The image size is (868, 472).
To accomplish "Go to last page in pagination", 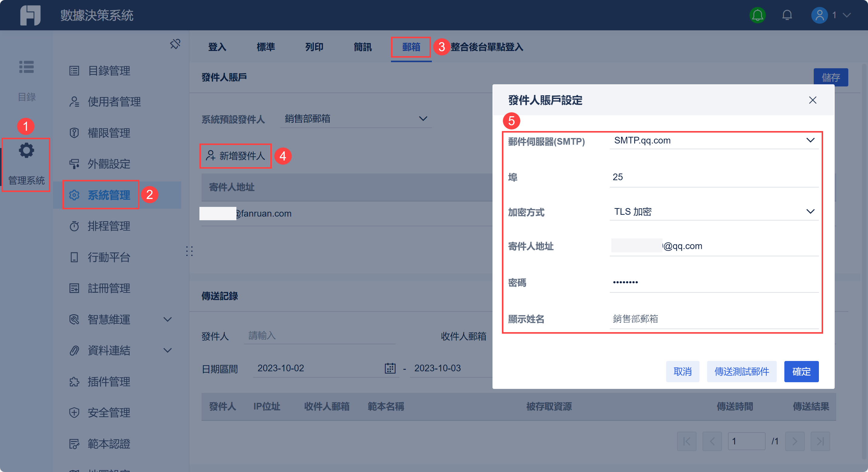I will click(x=820, y=441).
